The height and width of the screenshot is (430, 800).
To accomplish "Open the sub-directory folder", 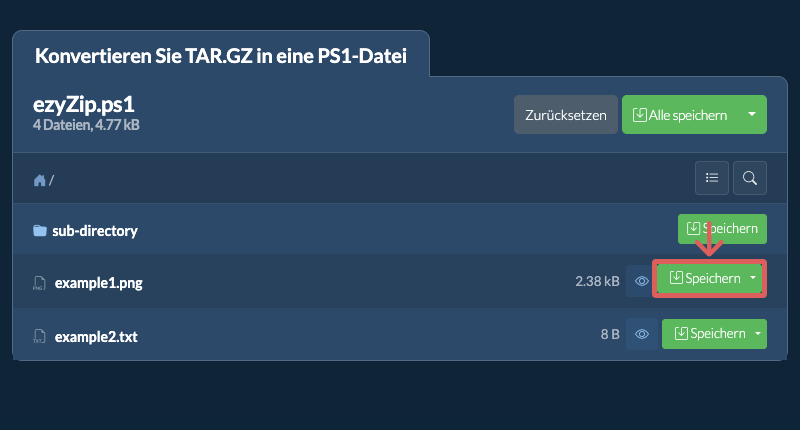I will [94, 231].
